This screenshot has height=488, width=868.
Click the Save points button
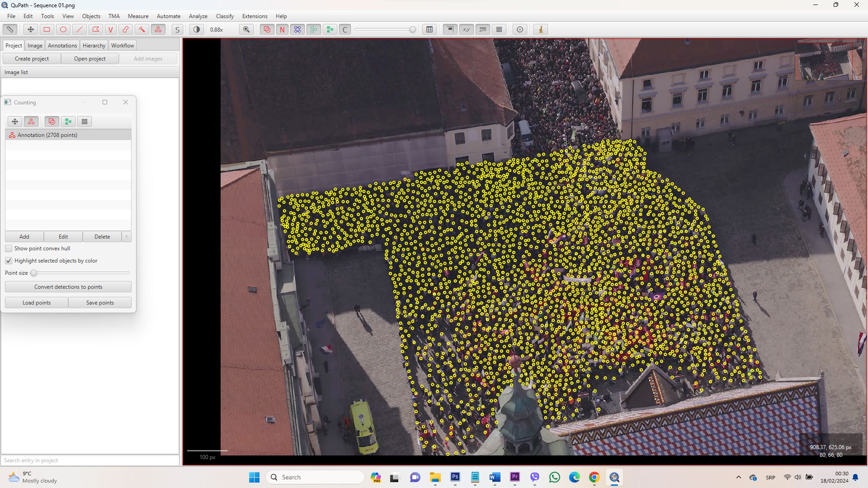coord(100,303)
